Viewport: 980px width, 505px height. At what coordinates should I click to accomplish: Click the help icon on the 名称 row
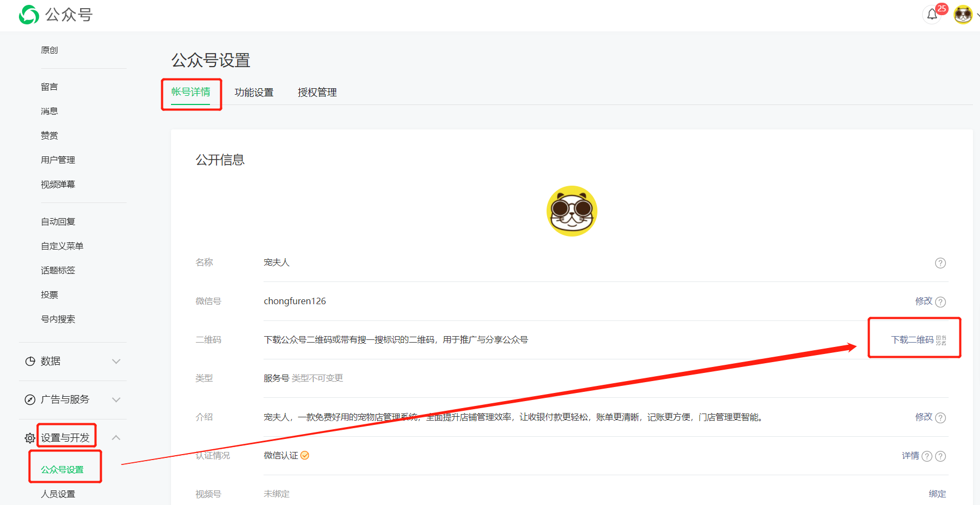point(940,263)
